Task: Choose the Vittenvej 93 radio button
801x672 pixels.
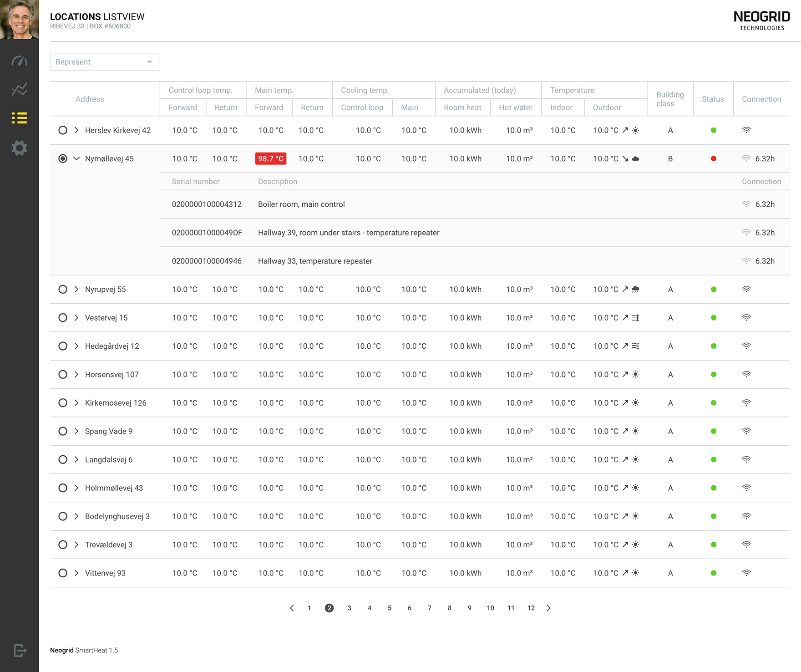Action: [x=63, y=573]
